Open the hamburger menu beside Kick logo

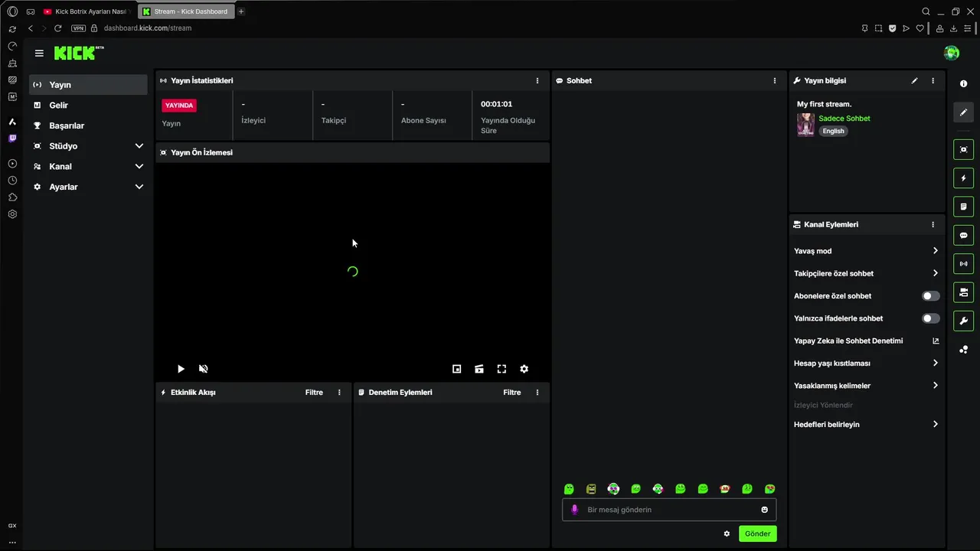(x=39, y=53)
